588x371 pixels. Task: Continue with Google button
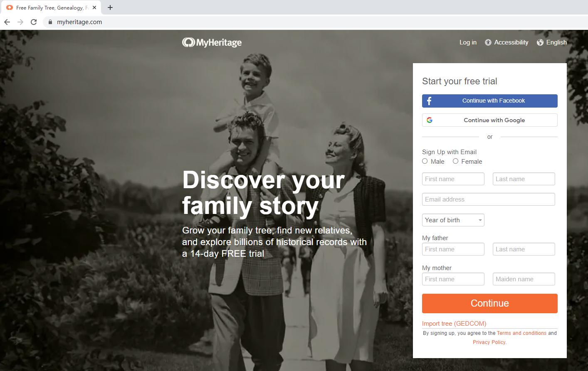[490, 120]
